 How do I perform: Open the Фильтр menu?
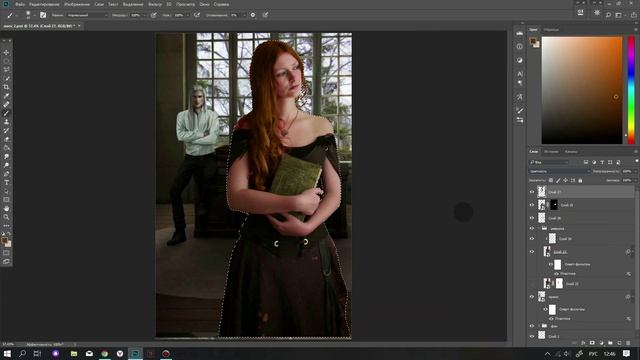tap(155, 4)
